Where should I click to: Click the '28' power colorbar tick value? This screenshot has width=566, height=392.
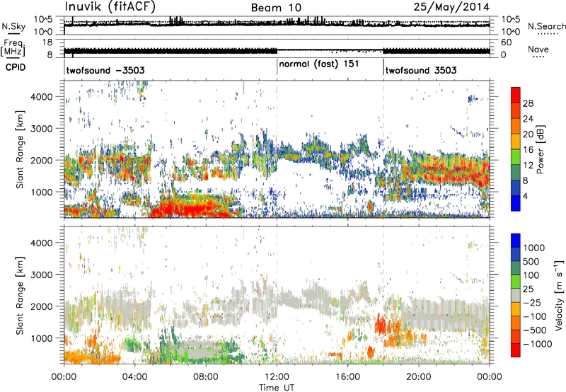(x=528, y=103)
